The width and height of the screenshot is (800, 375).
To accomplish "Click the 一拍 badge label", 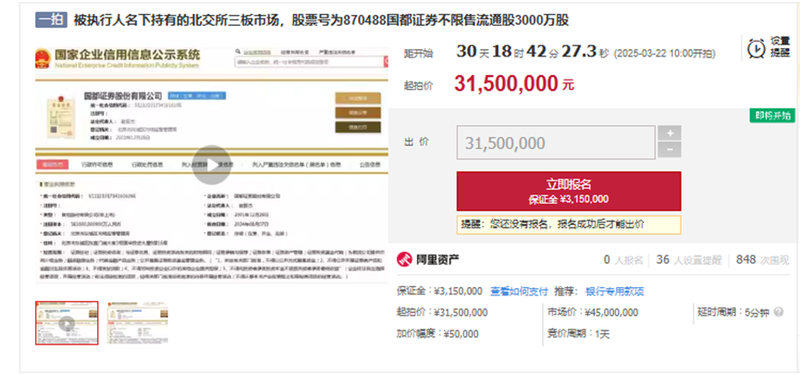I will pos(51,20).
